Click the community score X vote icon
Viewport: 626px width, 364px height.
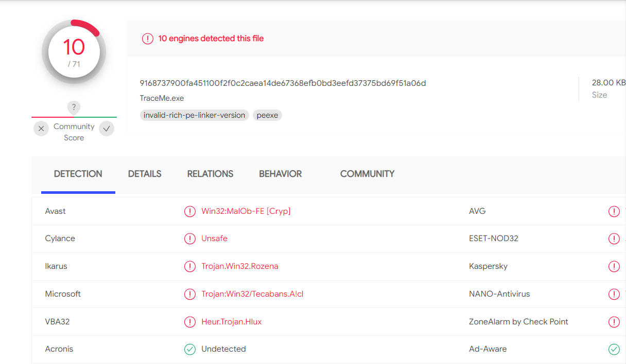point(41,129)
